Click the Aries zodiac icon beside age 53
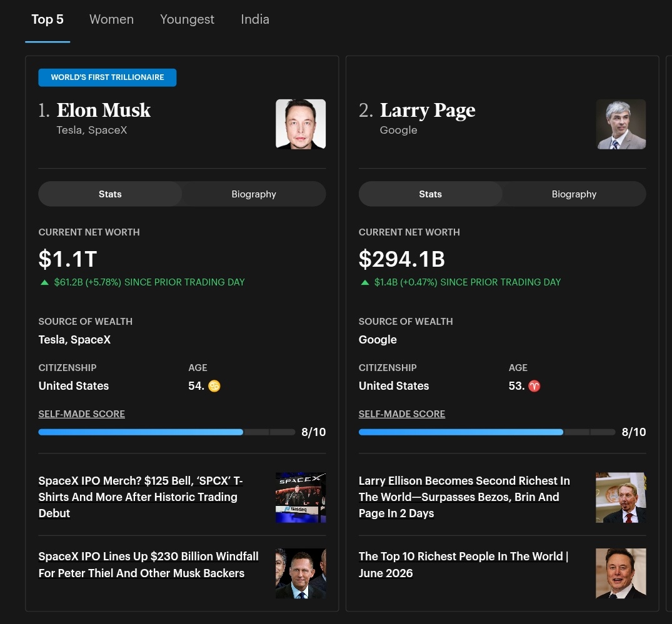The height and width of the screenshot is (624, 672). point(534,386)
